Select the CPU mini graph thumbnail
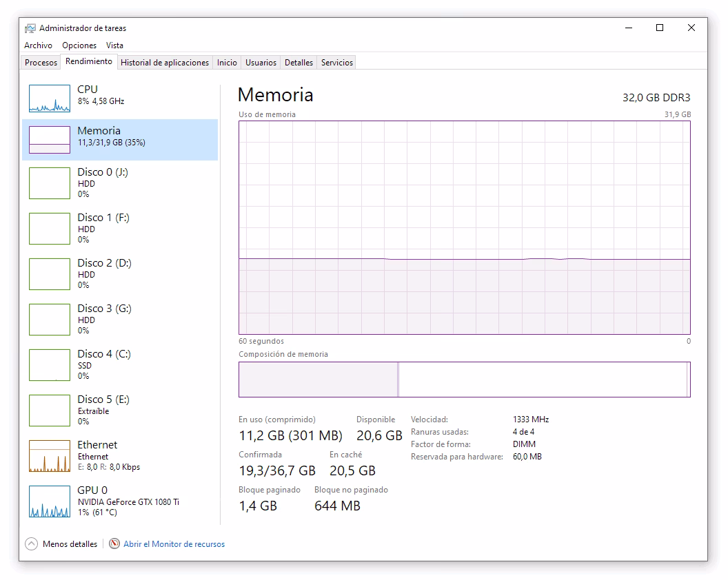 (x=49, y=99)
